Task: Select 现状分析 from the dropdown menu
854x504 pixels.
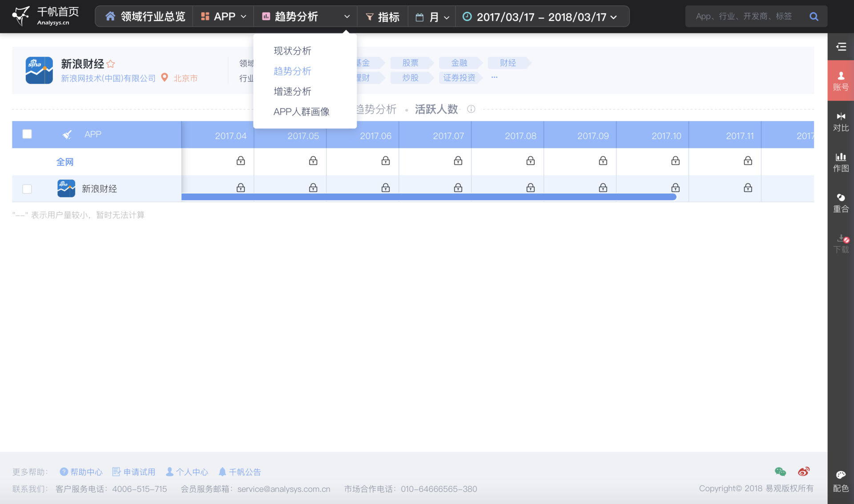Action: point(292,51)
